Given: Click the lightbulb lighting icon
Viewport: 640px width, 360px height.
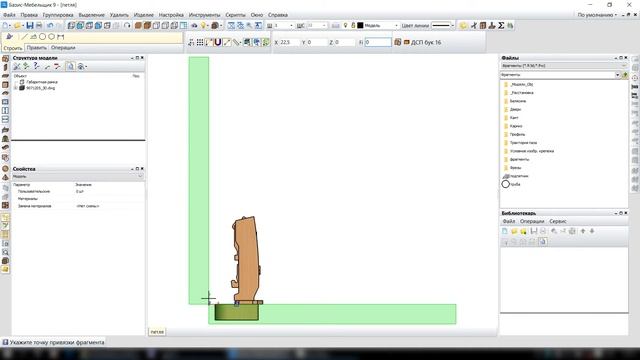Looking at the screenshot, I should 203,25.
